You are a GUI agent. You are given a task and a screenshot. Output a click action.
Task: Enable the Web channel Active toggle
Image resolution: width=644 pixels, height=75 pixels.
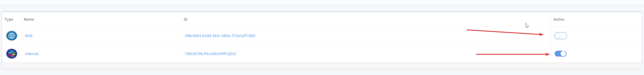560,36
